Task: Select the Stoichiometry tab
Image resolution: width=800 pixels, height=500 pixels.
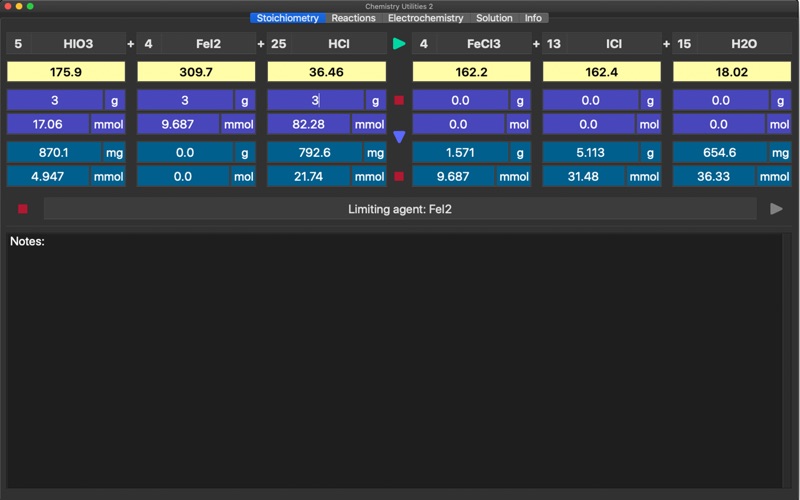Action: (288, 18)
